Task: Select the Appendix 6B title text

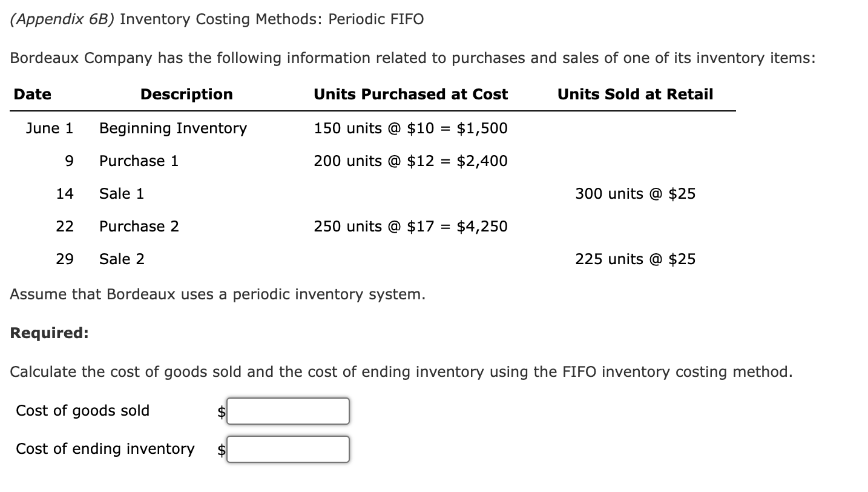Action: pos(62,19)
